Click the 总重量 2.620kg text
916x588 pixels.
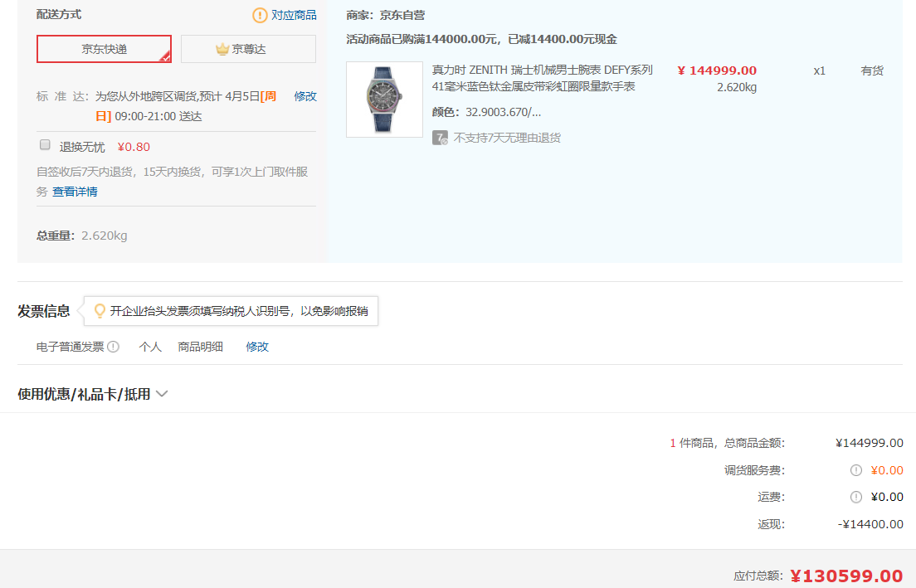pos(82,236)
